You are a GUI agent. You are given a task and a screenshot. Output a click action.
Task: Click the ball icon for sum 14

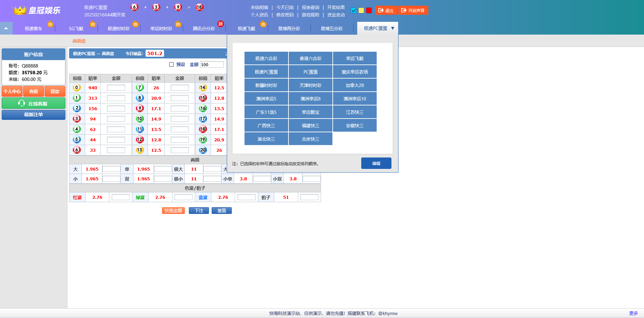(x=203, y=88)
